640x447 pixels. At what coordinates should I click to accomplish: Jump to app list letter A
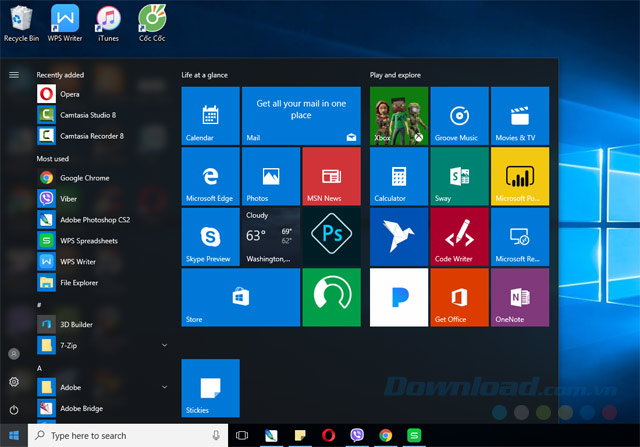(40, 368)
